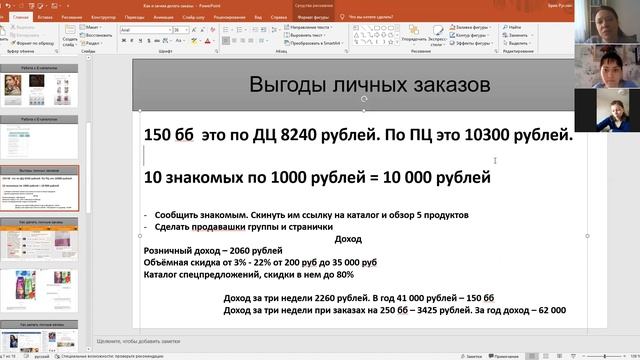The image size is (640, 360).
Task: Click the increase list level icon
Action: click(x=264, y=30)
